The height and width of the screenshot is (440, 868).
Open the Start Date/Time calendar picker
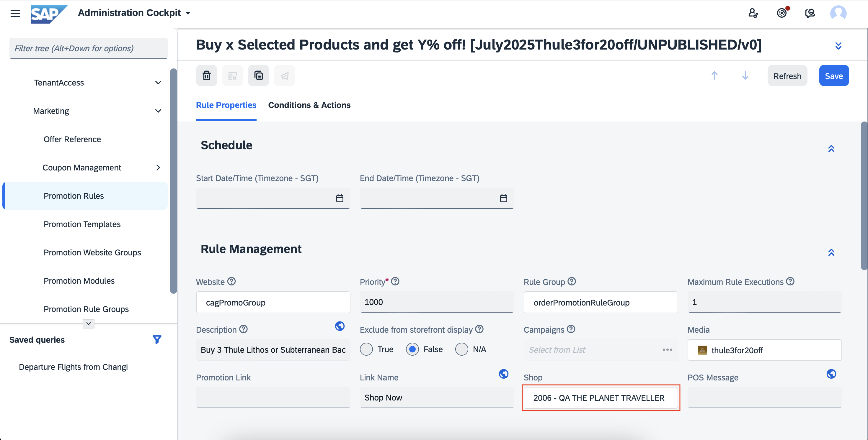coord(339,198)
